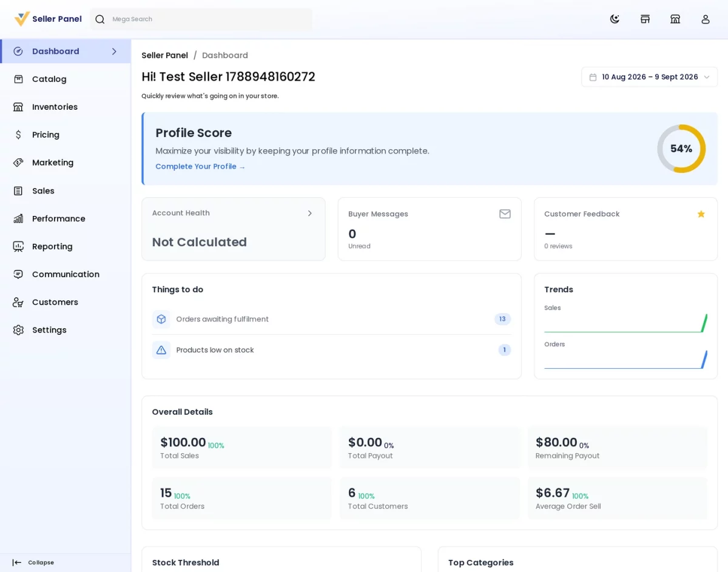This screenshot has height=572, width=728.
Task: Click the Sales trend green line chart
Action: point(625,323)
